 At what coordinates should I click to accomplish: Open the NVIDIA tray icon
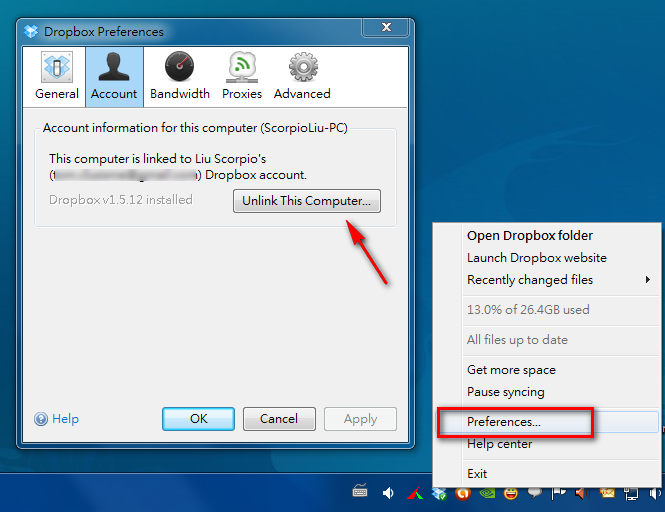coord(487,493)
